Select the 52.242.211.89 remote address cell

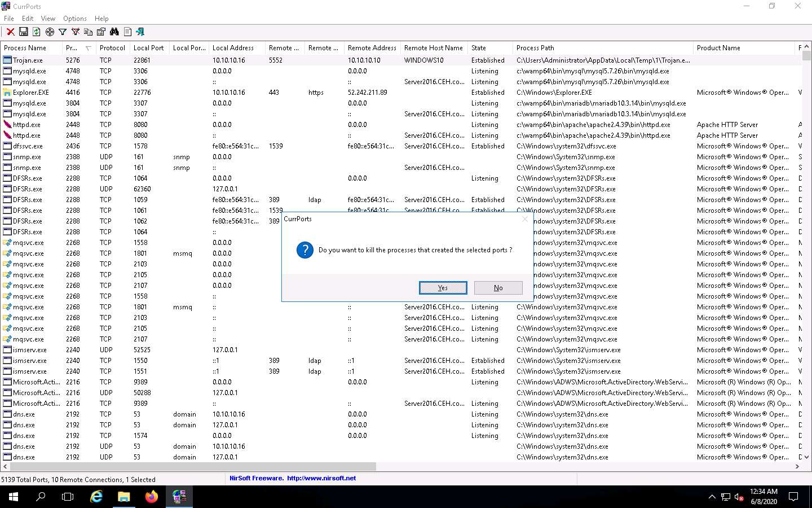click(368, 92)
